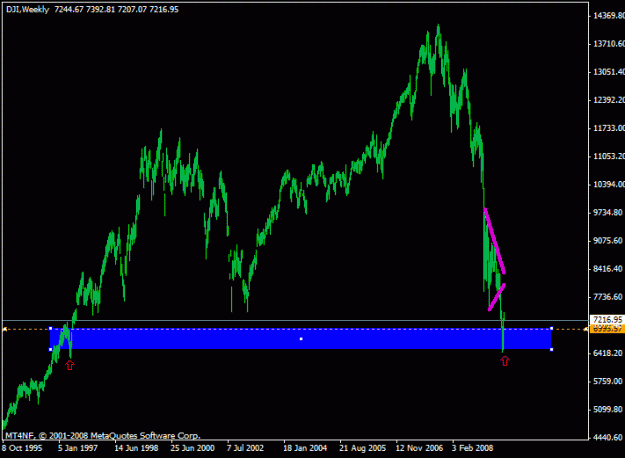The image size is (625, 458).
Task: Click price scale value 13710.60
Action: (609, 43)
